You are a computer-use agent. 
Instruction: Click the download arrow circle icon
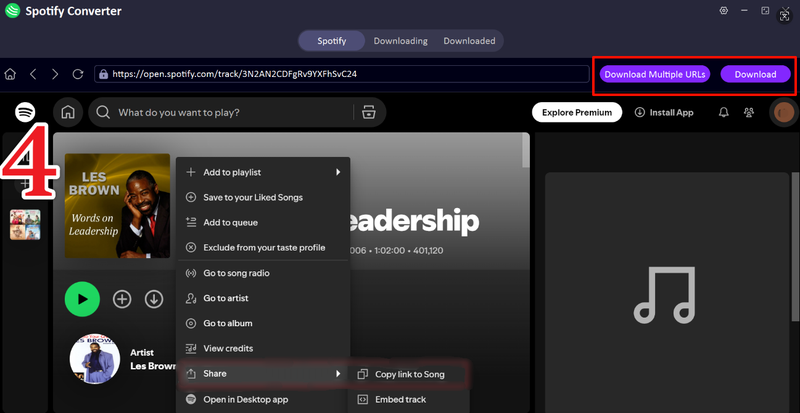(x=154, y=299)
